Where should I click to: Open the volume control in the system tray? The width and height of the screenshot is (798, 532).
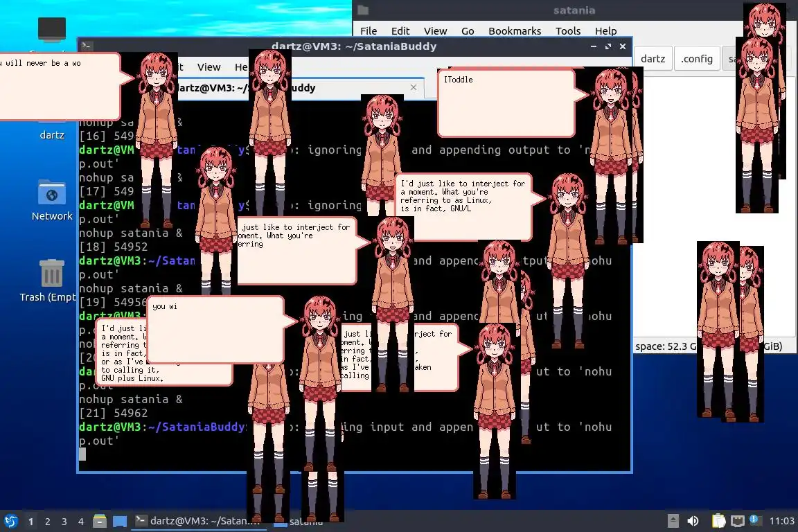693,521
